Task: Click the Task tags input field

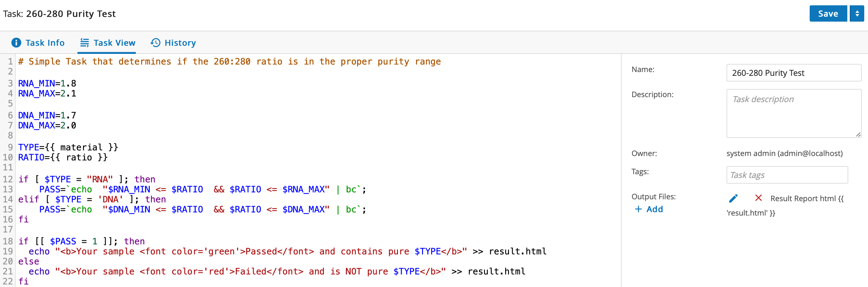Action: [787, 175]
